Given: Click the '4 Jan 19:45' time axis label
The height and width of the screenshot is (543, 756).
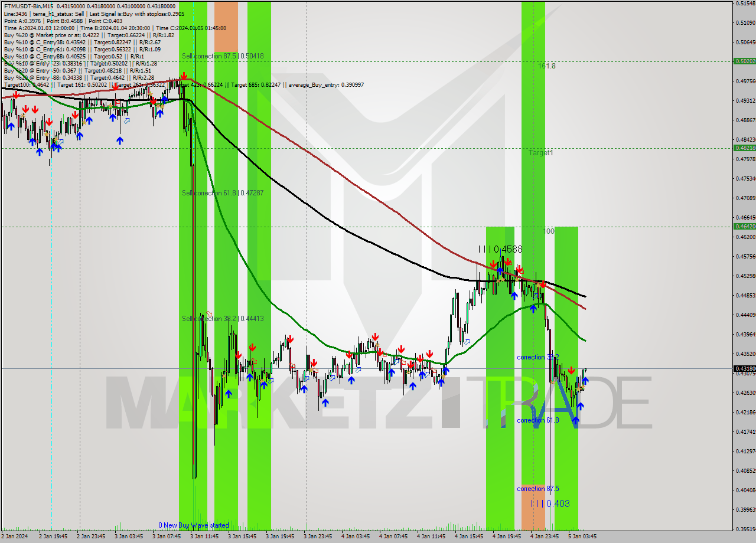Looking at the screenshot, I should (507, 537).
